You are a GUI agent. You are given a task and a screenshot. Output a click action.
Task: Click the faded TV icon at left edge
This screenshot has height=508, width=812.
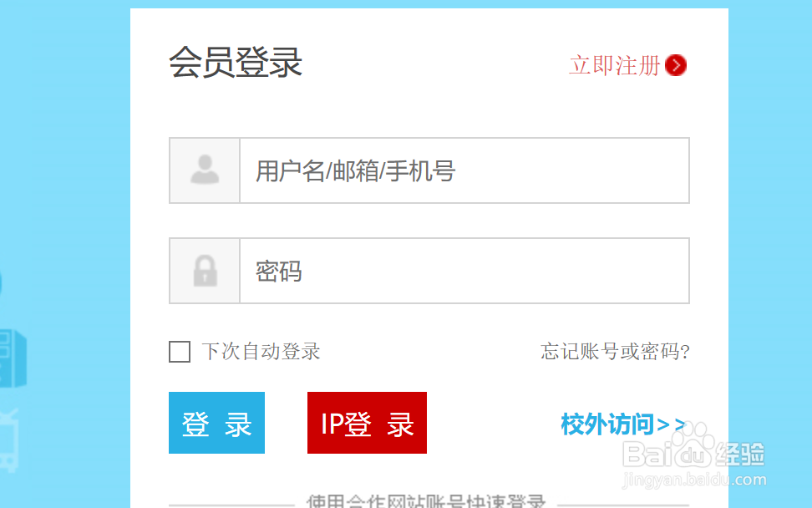click(x=9, y=440)
